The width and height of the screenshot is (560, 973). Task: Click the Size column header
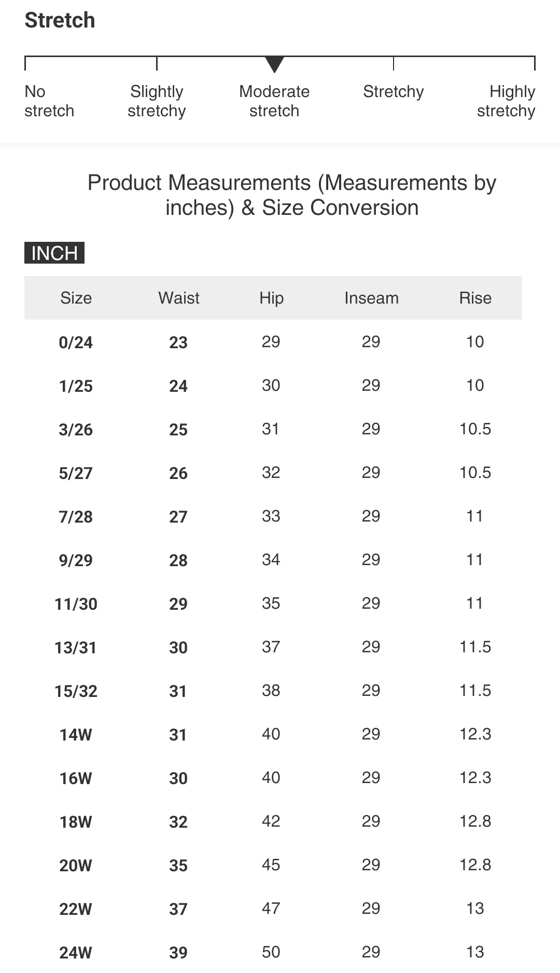tap(76, 298)
